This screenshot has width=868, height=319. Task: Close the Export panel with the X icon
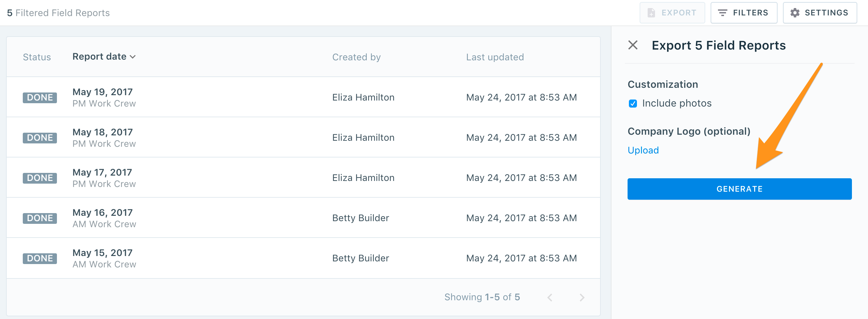point(633,45)
